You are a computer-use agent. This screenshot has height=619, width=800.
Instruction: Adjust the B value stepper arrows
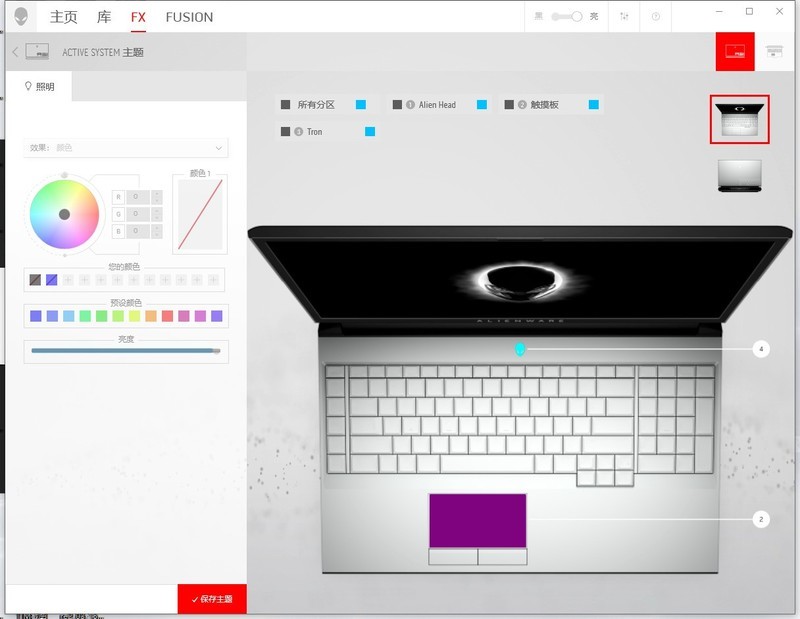click(x=157, y=231)
